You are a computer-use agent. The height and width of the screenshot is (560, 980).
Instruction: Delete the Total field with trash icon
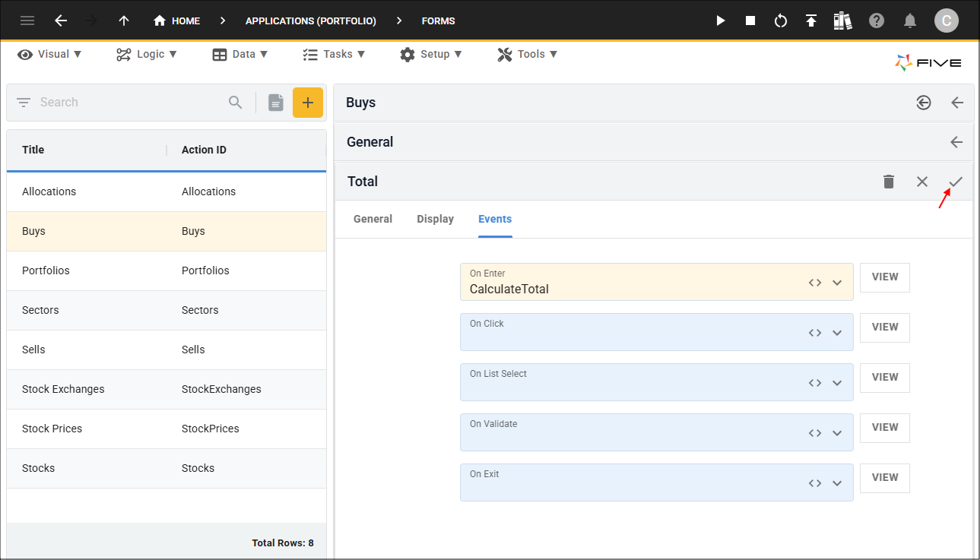[889, 182]
